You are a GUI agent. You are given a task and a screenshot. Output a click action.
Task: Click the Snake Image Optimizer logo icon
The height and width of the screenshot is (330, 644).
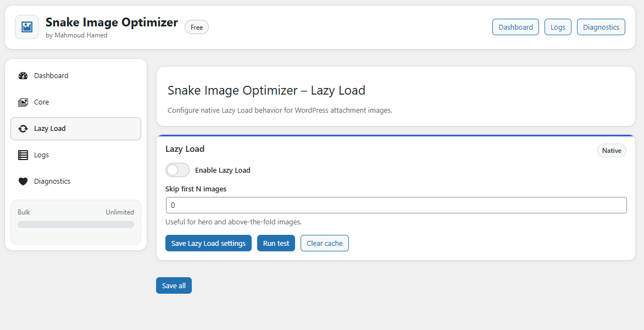27,27
